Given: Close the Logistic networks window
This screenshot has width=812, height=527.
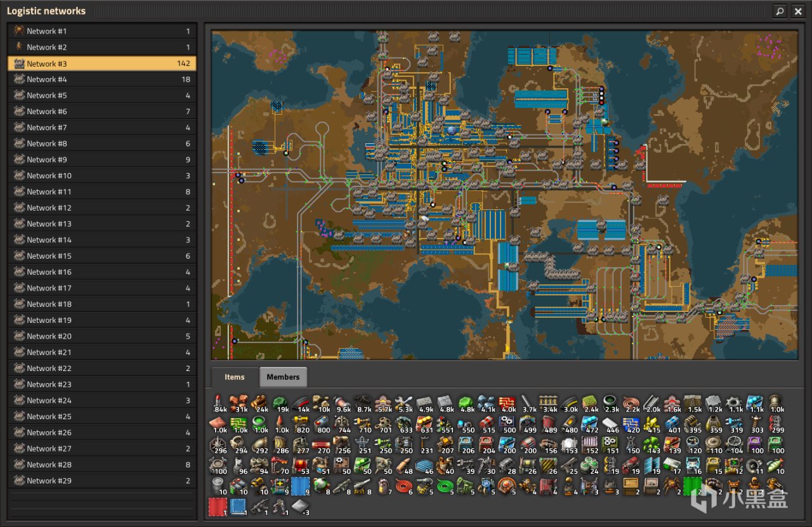Looking at the screenshot, I should 797,11.
